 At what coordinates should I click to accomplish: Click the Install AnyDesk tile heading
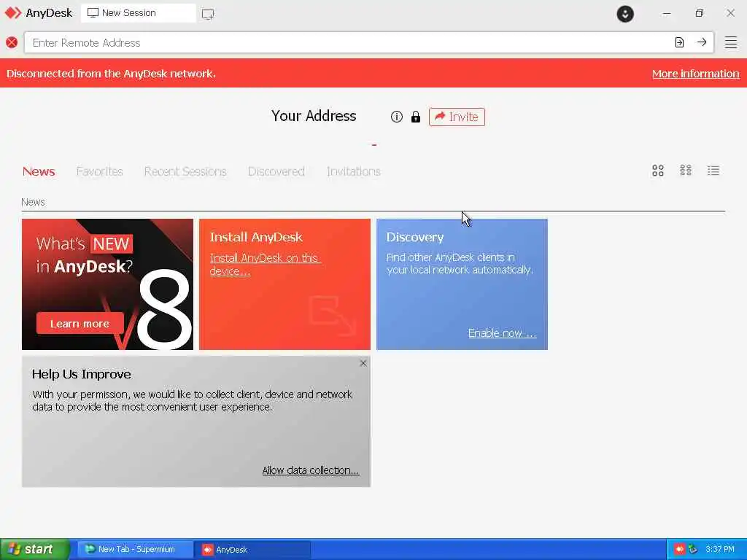(x=256, y=237)
